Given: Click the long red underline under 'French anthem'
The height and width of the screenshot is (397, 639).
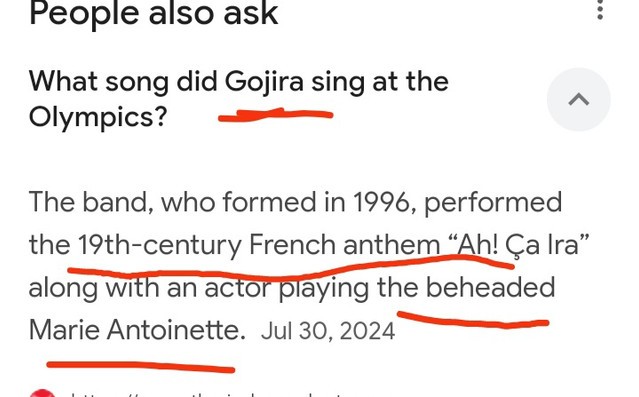Looking at the screenshot, I should coord(291,268).
